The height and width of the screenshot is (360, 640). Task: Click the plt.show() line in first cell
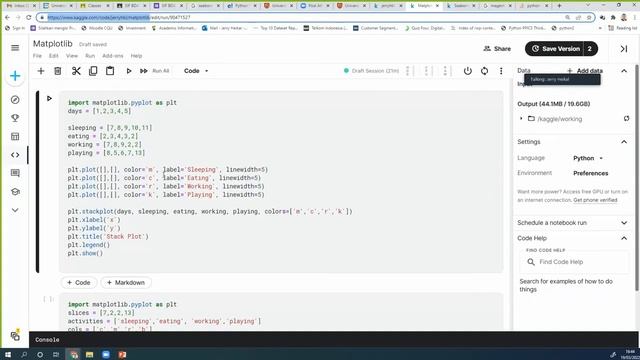point(85,253)
